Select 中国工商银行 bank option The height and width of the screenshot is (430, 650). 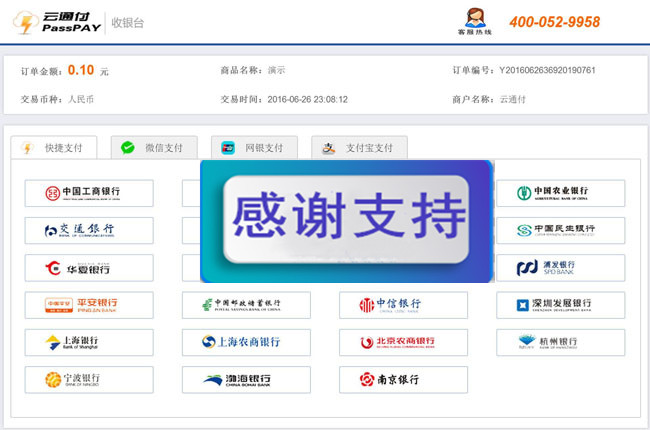pyautogui.click(x=89, y=193)
